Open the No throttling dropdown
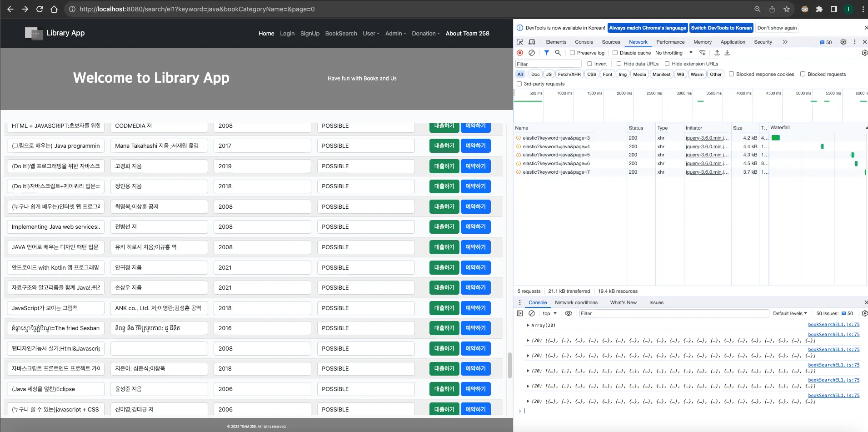This screenshot has height=432, width=868. [x=674, y=53]
